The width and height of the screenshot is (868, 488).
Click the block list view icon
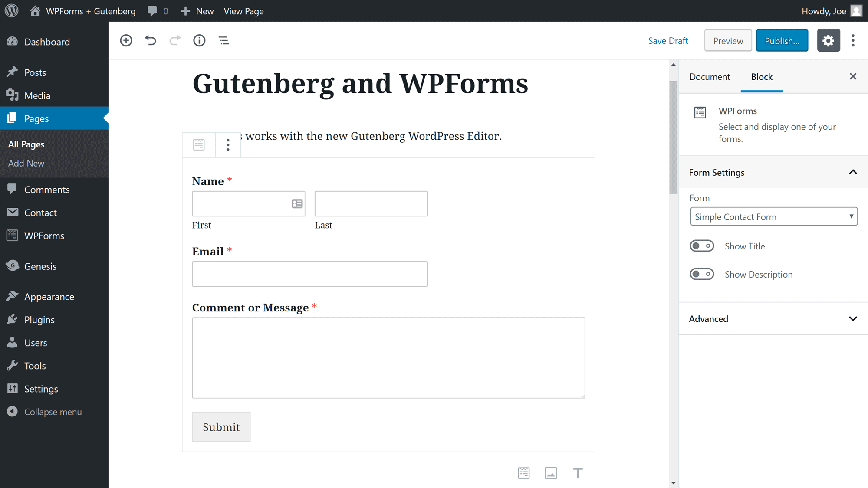pos(224,40)
